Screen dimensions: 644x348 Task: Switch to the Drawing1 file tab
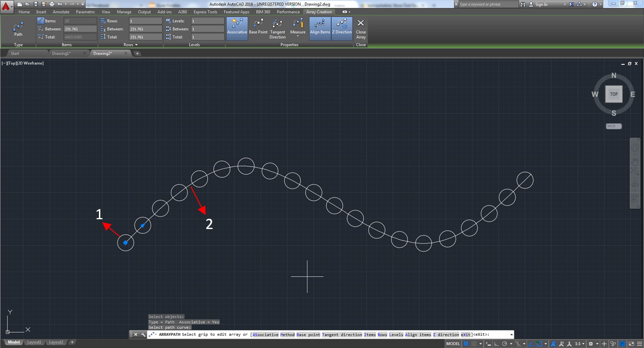pos(61,53)
